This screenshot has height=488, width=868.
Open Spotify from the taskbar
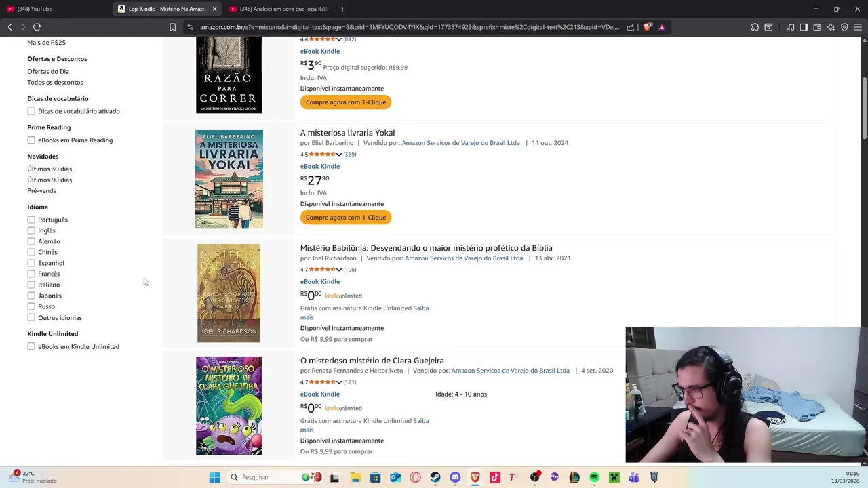(x=594, y=477)
